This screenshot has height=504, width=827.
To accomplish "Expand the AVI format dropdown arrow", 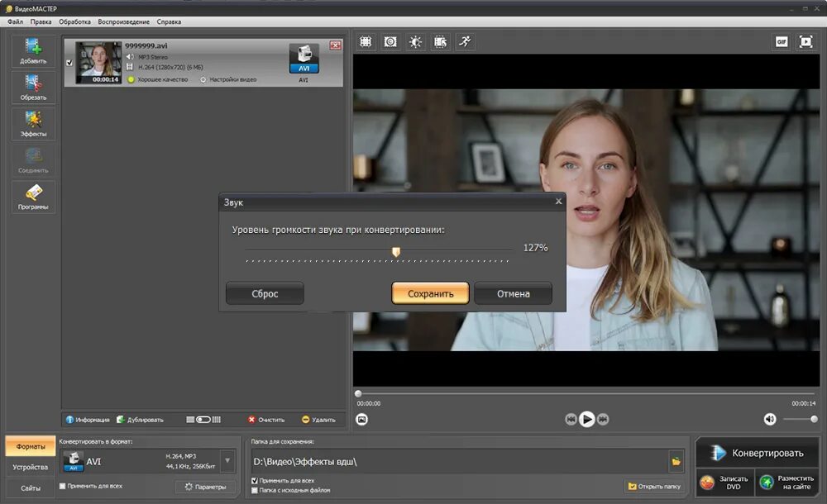I will pos(227,461).
